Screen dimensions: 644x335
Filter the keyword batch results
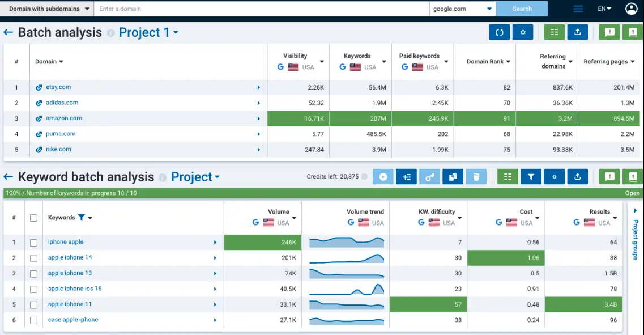click(531, 176)
